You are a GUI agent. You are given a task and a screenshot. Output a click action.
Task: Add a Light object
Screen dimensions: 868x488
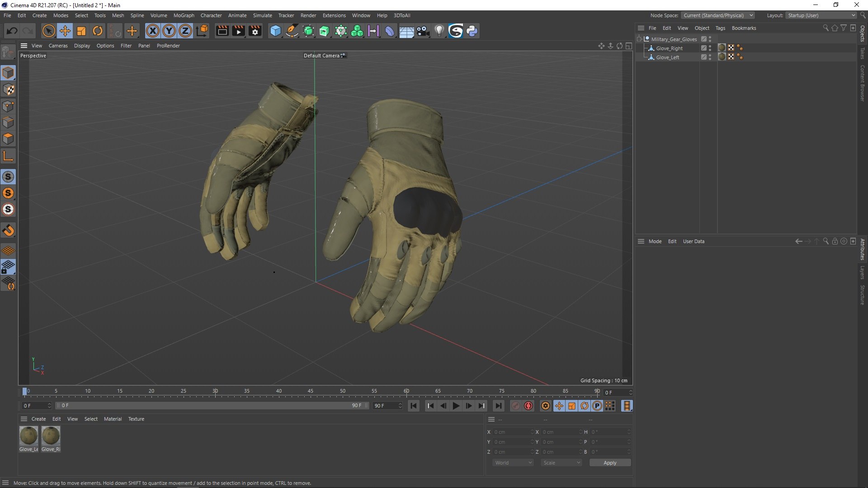click(439, 31)
